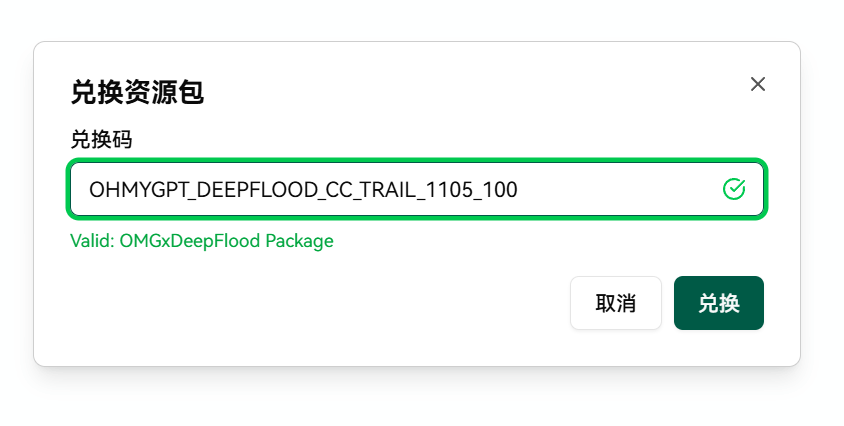The height and width of the screenshot is (426, 844).
Task: Click the 兑换码 field label
Action: click(x=101, y=139)
